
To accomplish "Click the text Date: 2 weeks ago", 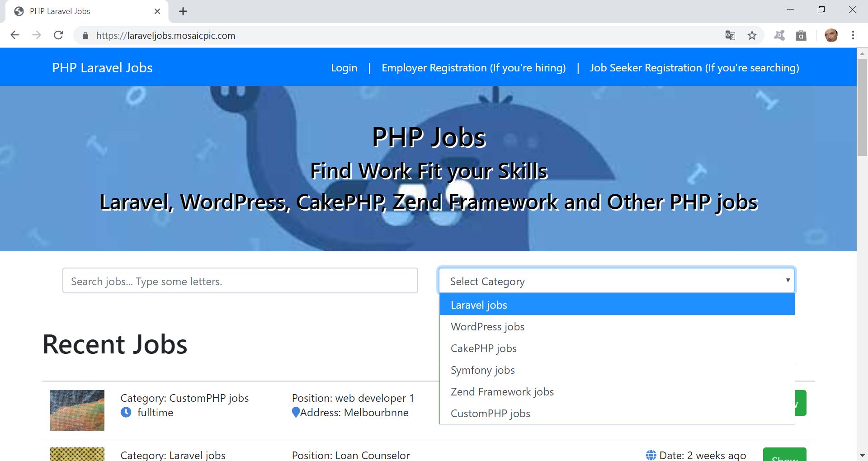I will [x=703, y=455].
